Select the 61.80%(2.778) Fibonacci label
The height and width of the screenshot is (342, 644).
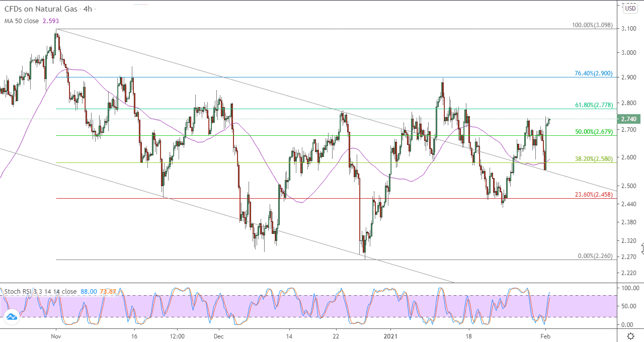click(593, 105)
